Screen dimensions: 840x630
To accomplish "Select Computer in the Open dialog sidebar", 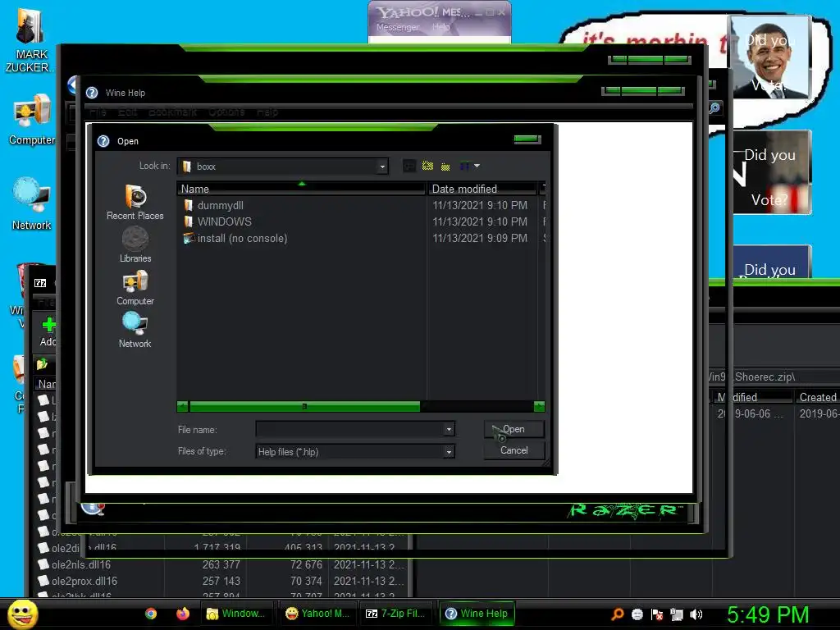I will pyautogui.click(x=135, y=288).
